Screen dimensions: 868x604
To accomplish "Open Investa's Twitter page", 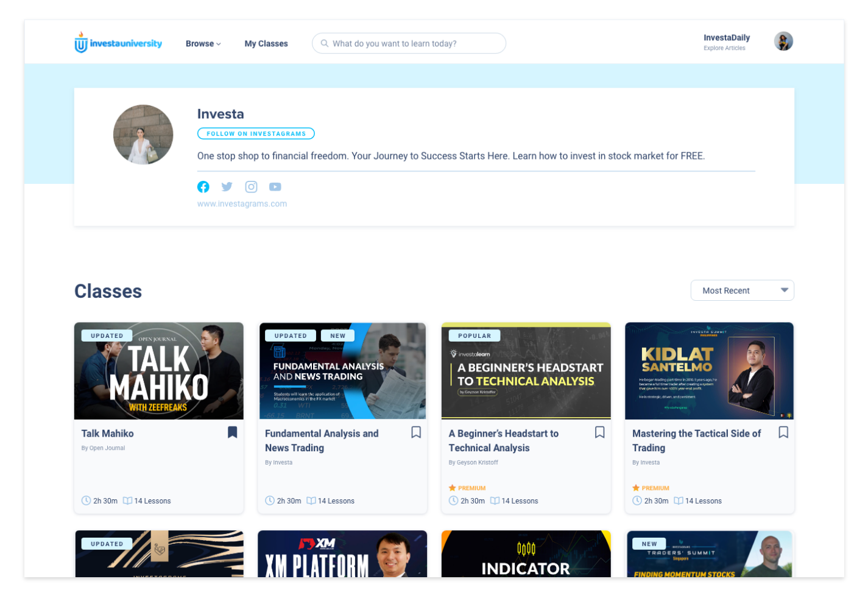I will click(x=227, y=187).
